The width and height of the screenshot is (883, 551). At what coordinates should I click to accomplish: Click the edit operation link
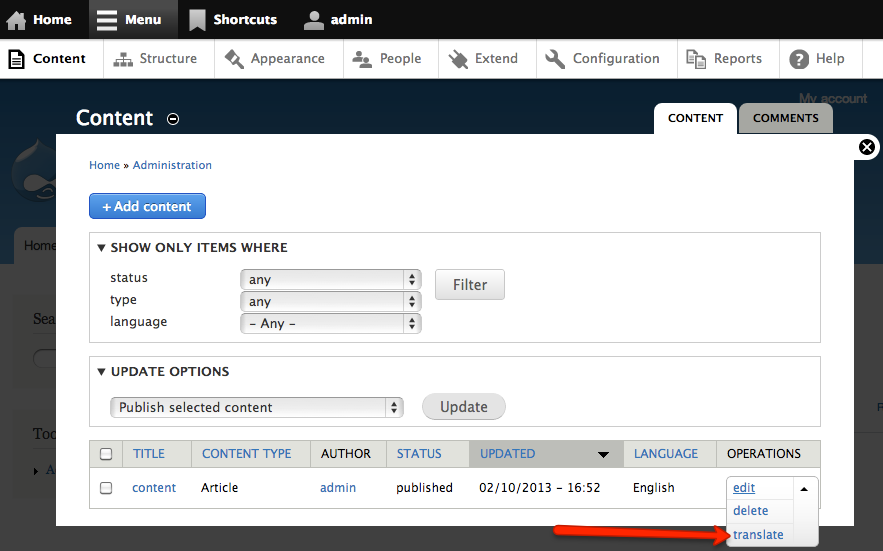point(744,488)
